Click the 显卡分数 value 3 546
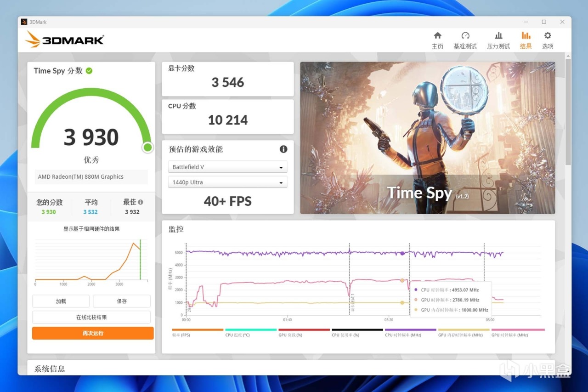Image resolution: width=588 pixels, height=392 pixels. [x=228, y=82]
